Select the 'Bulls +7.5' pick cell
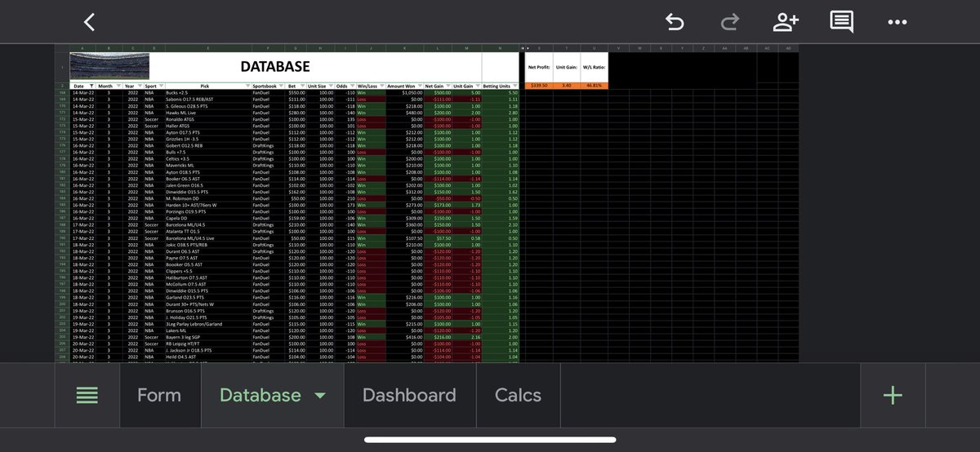Viewport: 980px width, 452px height. (208, 152)
